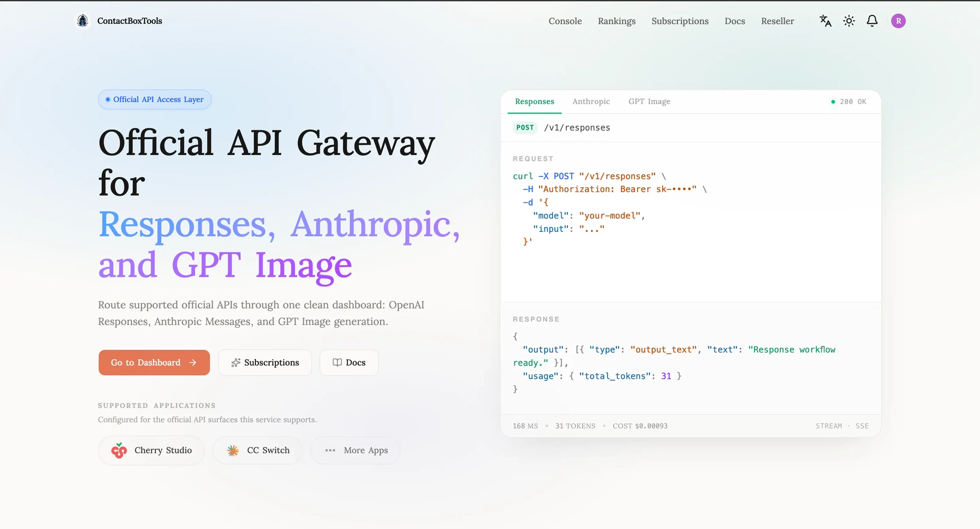Click the REQUEST section label
Viewport: 980px width, 529px height.
(x=533, y=159)
